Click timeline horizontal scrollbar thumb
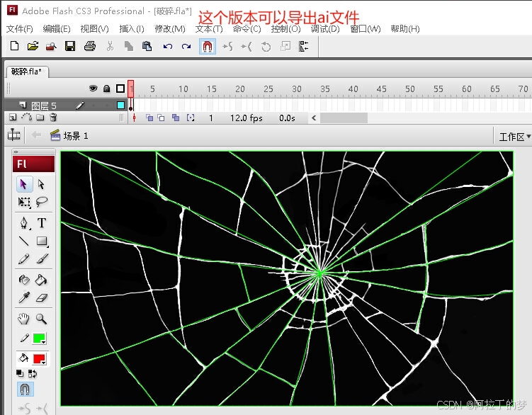 (x=344, y=118)
